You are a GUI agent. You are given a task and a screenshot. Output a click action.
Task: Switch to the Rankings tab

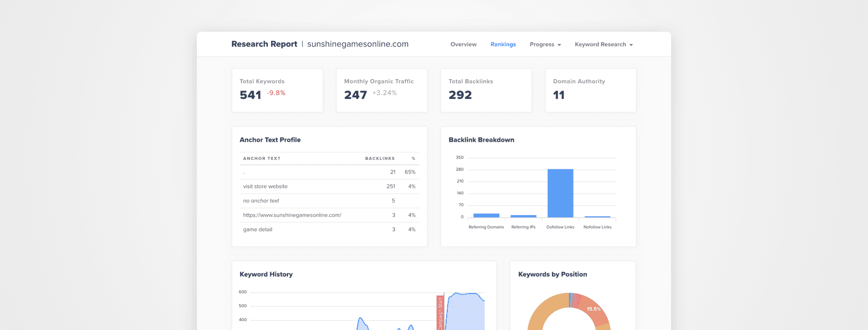[503, 44]
